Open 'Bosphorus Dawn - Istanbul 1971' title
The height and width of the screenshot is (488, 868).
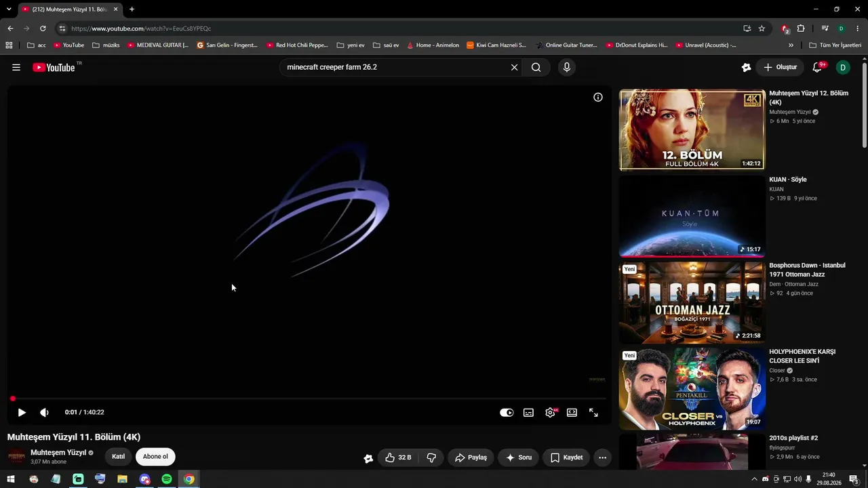tap(807, 270)
